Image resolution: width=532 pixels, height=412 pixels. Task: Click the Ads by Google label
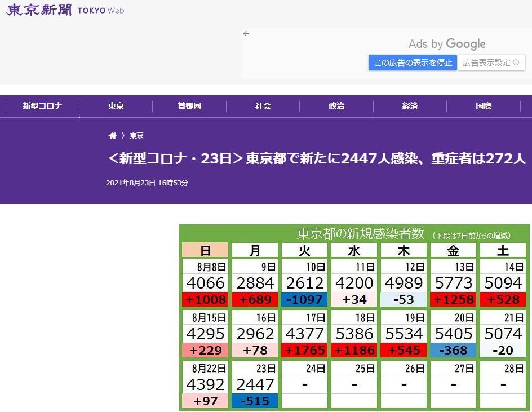pos(447,44)
